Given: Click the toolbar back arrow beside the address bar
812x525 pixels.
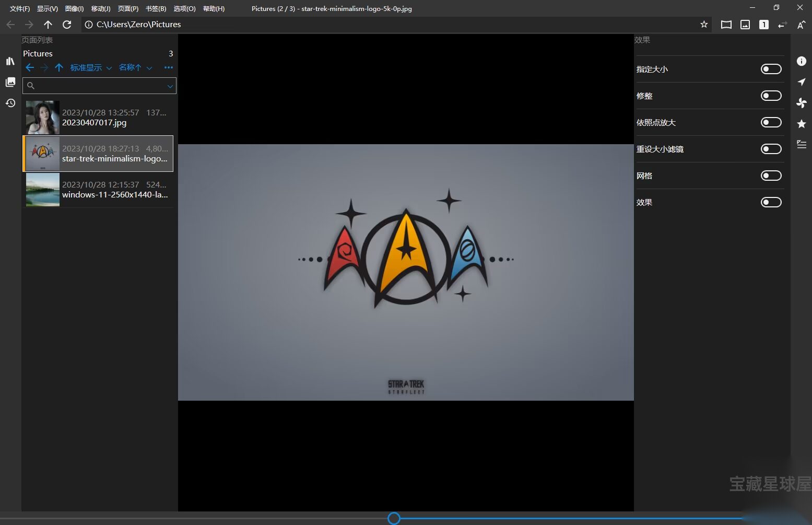Looking at the screenshot, I should pos(10,25).
